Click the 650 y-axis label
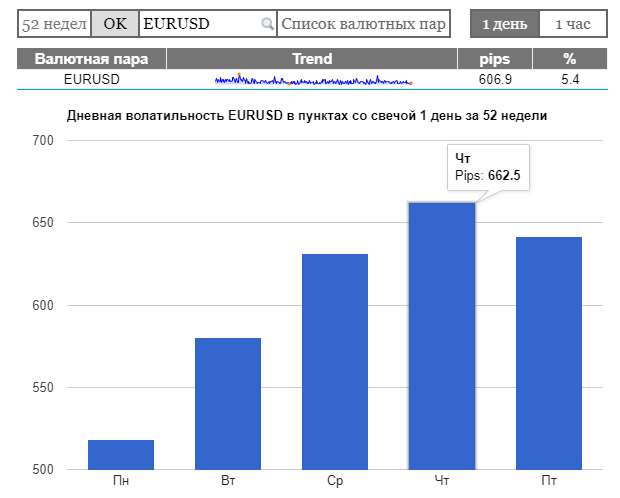 pos(43,222)
